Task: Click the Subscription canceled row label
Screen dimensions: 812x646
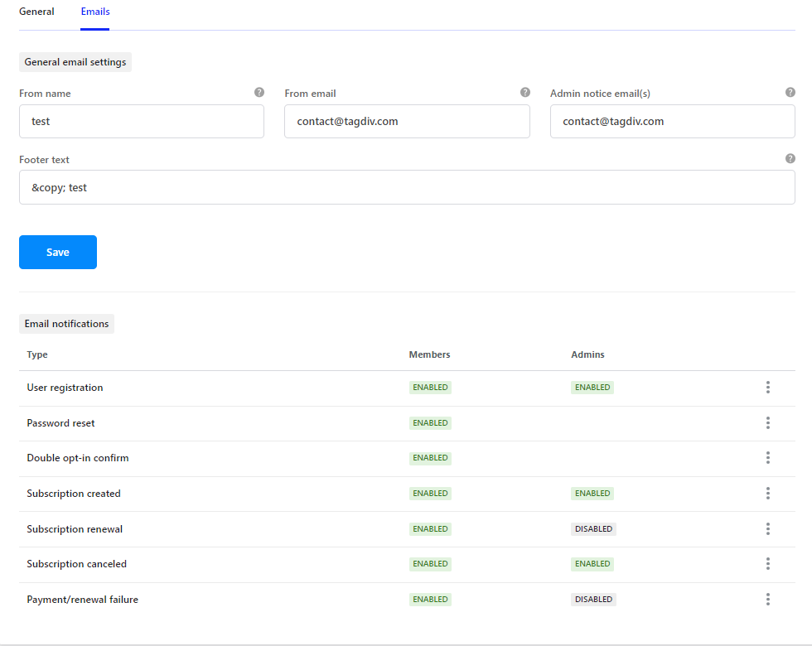Action: pyautogui.click(x=76, y=564)
